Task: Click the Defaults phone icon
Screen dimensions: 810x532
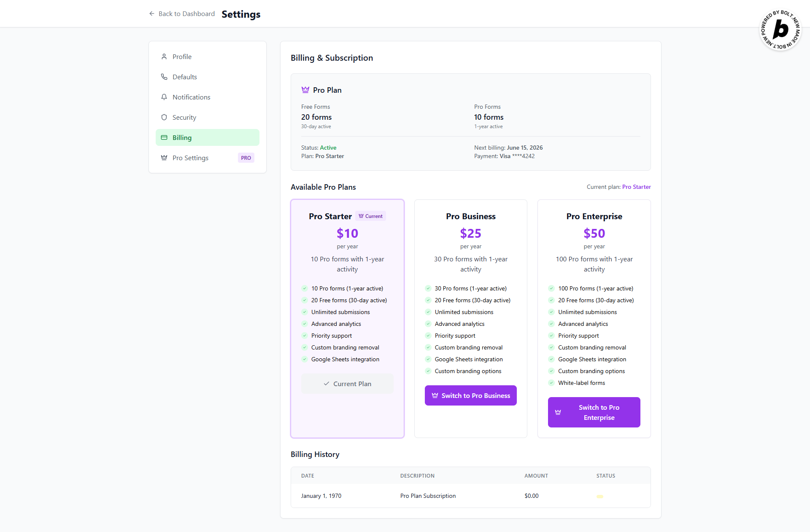Action: [x=164, y=77]
